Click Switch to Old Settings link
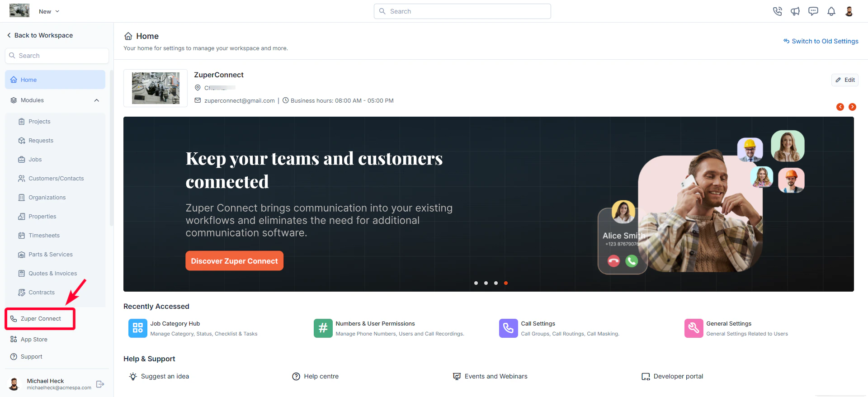 821,41
